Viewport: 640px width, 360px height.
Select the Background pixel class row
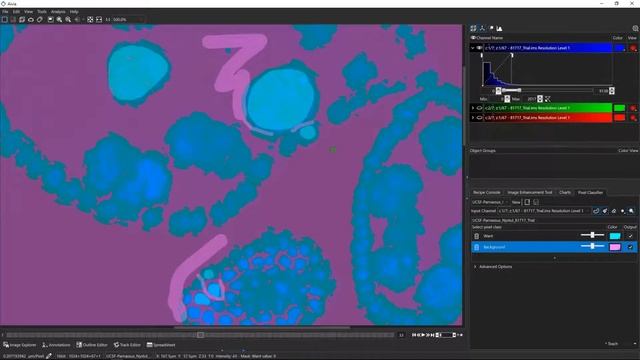point(554,247)
